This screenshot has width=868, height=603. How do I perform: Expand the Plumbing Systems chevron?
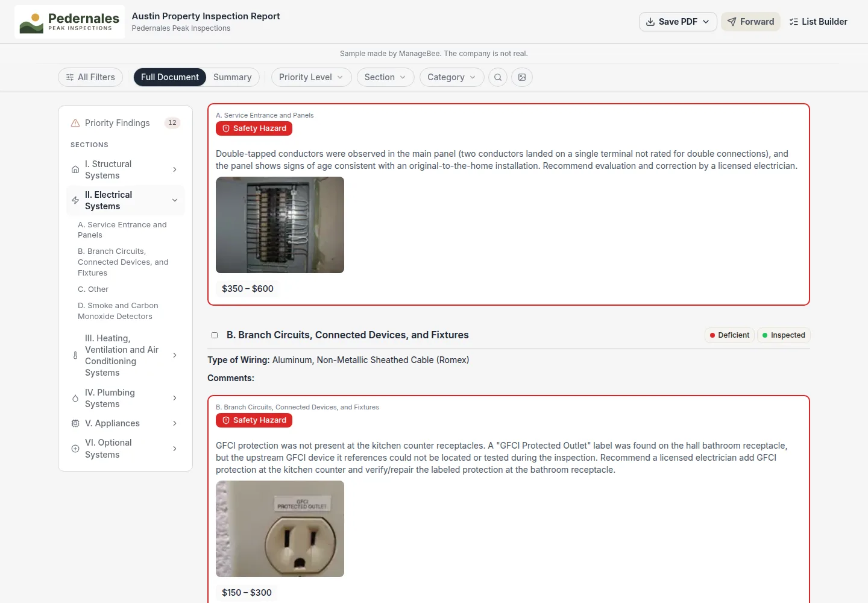(x=175, y=398)
